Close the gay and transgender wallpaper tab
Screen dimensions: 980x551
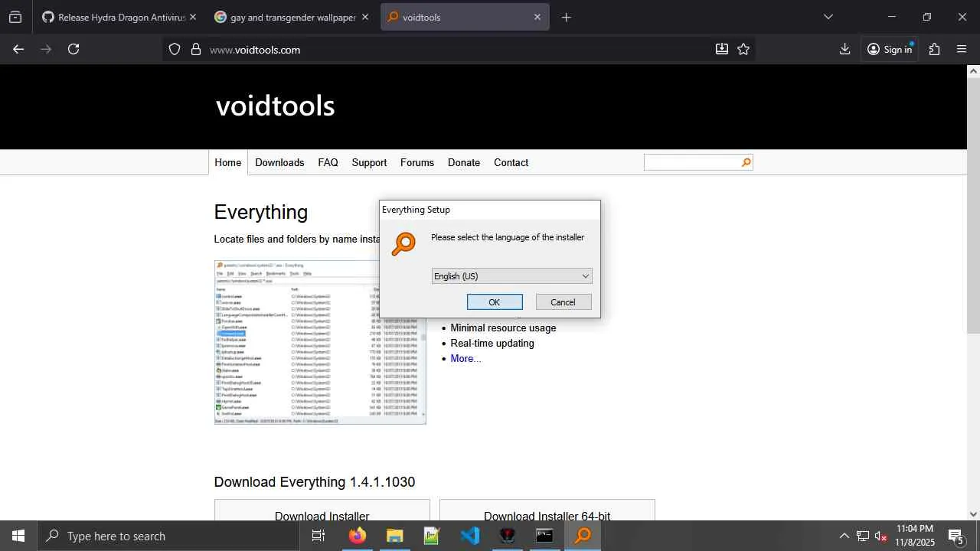(365, 17)
